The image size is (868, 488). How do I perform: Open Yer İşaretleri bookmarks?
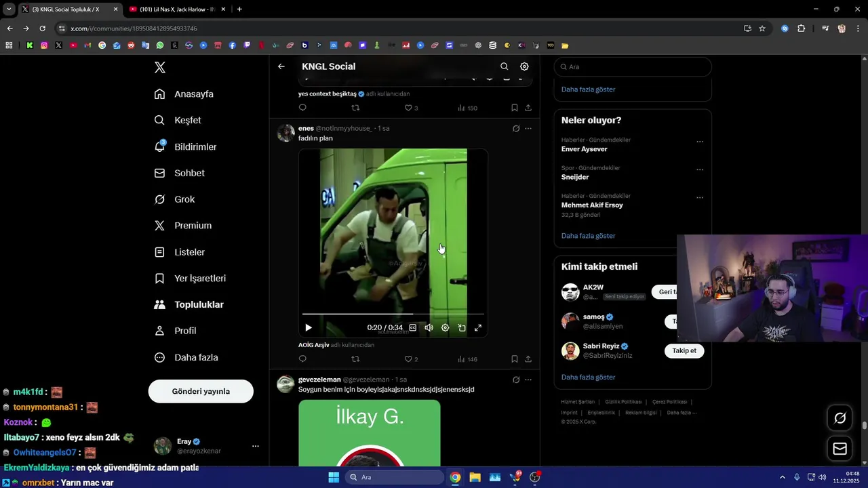coord(190,279)
